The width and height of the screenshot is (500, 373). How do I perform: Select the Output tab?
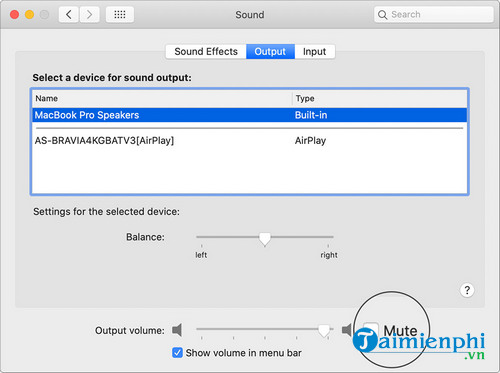[x=270, y=52]
